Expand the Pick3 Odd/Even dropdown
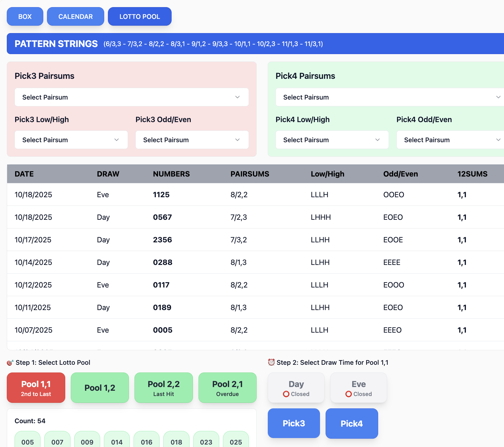 192,140
